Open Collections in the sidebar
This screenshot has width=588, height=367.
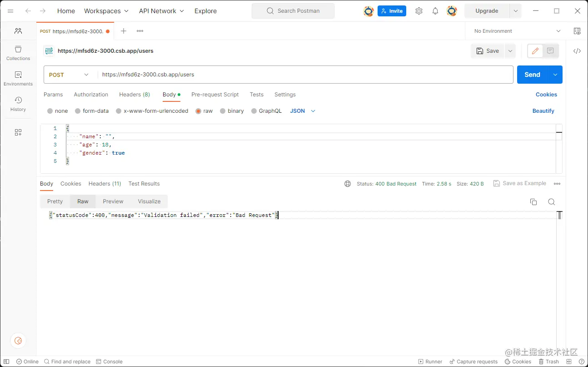18,53
